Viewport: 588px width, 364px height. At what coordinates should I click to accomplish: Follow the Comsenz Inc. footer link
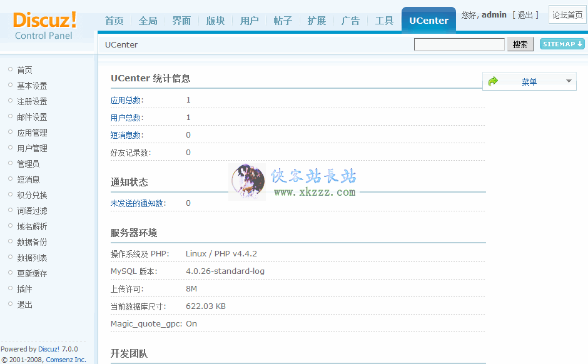coord(66,360)
